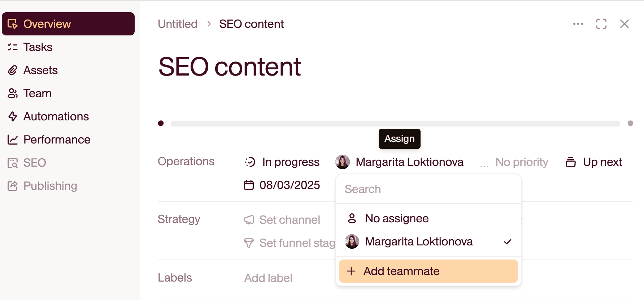The height and width of the screenshot is (300, 644).
Task: Click Margarita Loktionova's avatar in assignee field
Action: pos(343,162)
